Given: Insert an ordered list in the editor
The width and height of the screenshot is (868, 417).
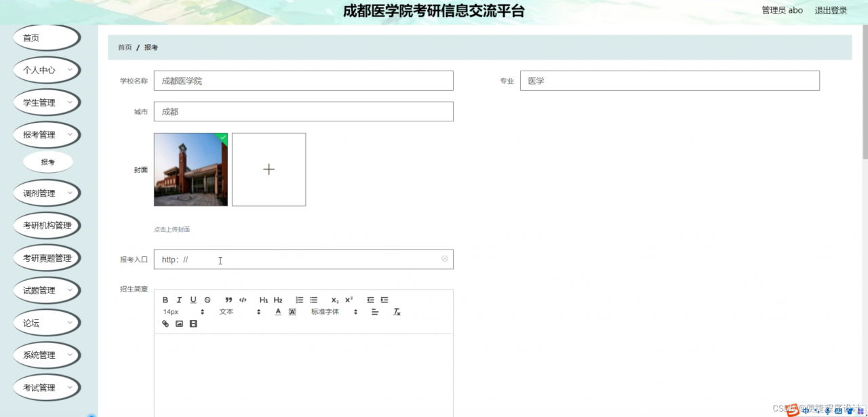Looking at the screenshot, I should pyautogui.click(x=299, y=300).
